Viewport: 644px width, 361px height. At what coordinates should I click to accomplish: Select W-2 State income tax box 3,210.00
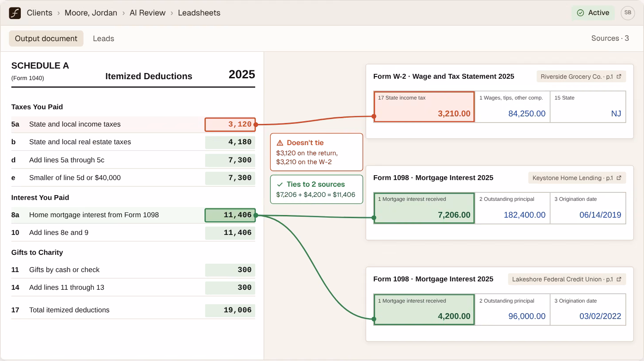424,107
